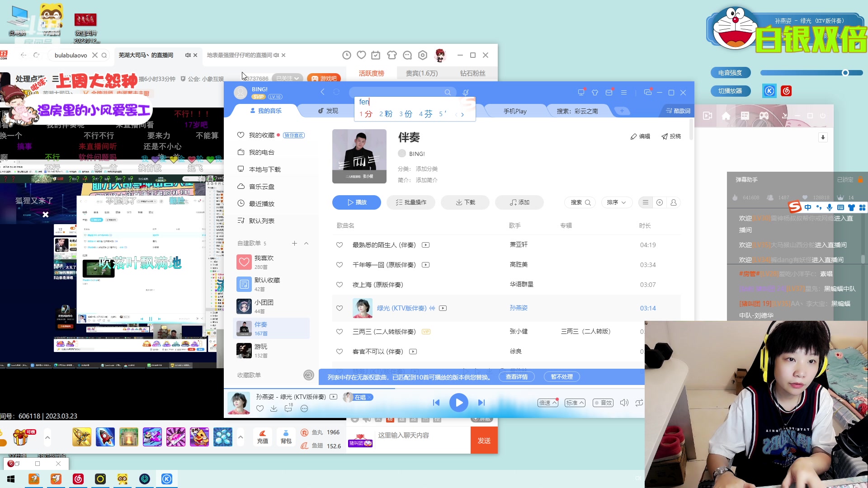Open the 搜索: 彩云之南 tab
Viewport: 868px width, 488px height.
[x=577, y=111]
